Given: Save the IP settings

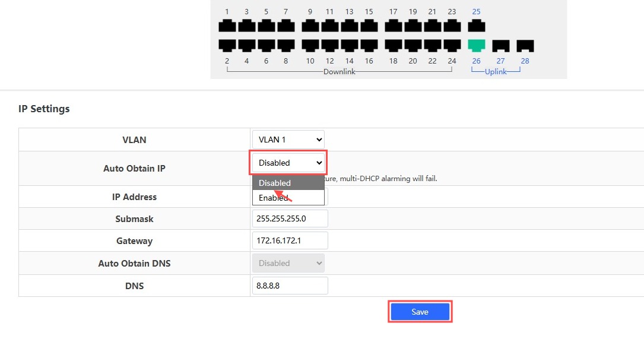Looking at the screenshot, I should (x=420, y=312).
